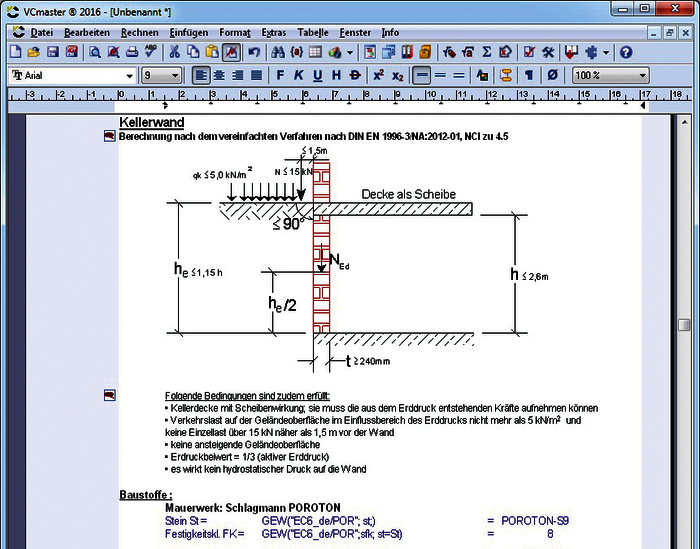This screenshot has height=549, width=700.
Task: Center align text
Action: (219, 75)
